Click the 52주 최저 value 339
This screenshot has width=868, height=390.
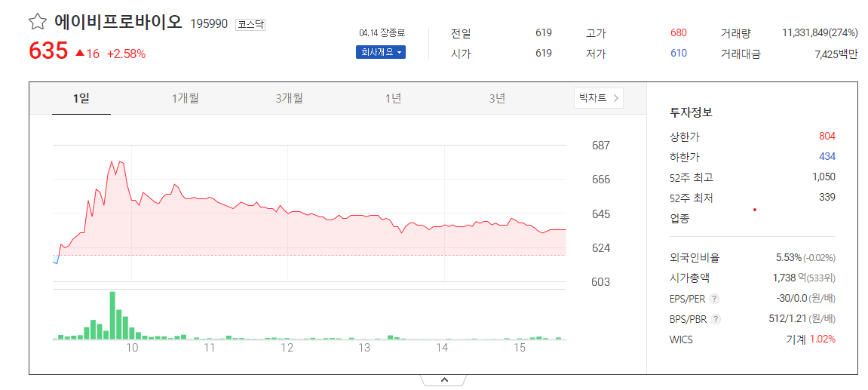(x=827, y=197)
